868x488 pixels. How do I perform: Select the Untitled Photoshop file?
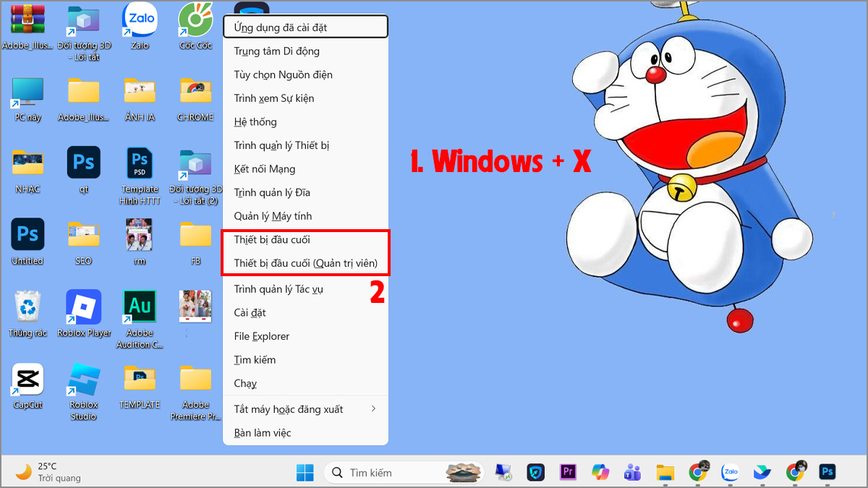pos(27,243)
